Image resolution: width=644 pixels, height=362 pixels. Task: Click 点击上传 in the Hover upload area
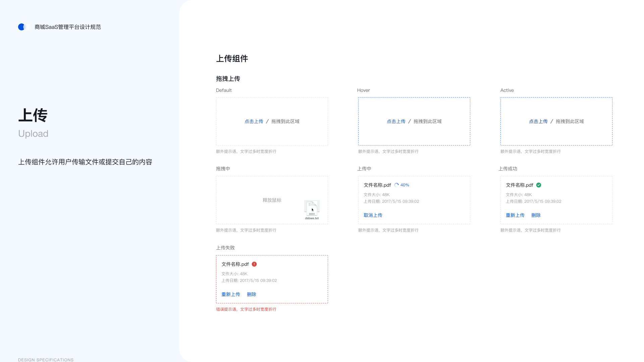(x=396, y=121)
